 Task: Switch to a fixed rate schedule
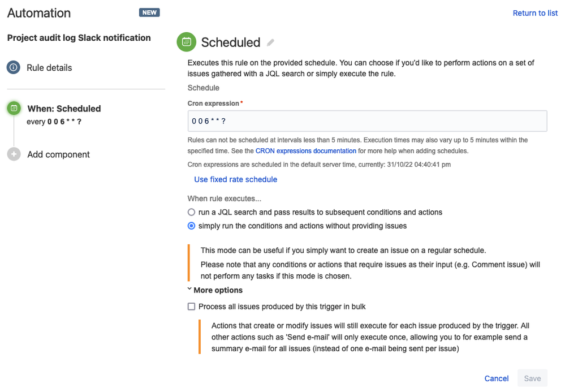[235, 179]
